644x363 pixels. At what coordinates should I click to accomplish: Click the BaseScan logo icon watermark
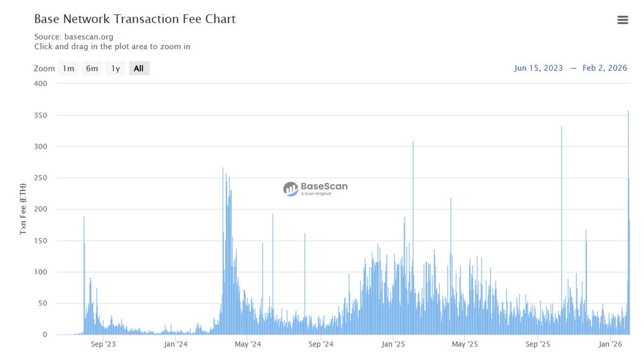click(290, 188)
